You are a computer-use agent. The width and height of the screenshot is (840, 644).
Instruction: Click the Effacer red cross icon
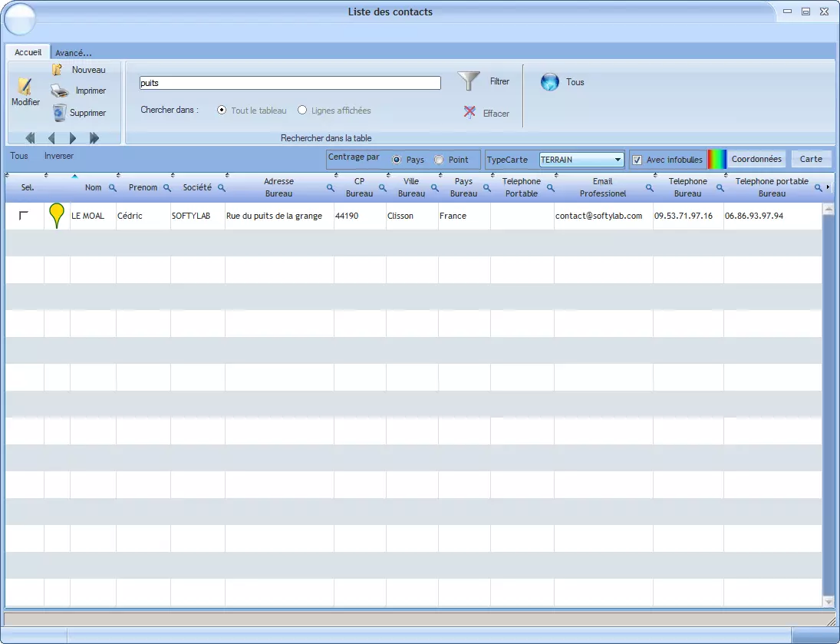469,112
